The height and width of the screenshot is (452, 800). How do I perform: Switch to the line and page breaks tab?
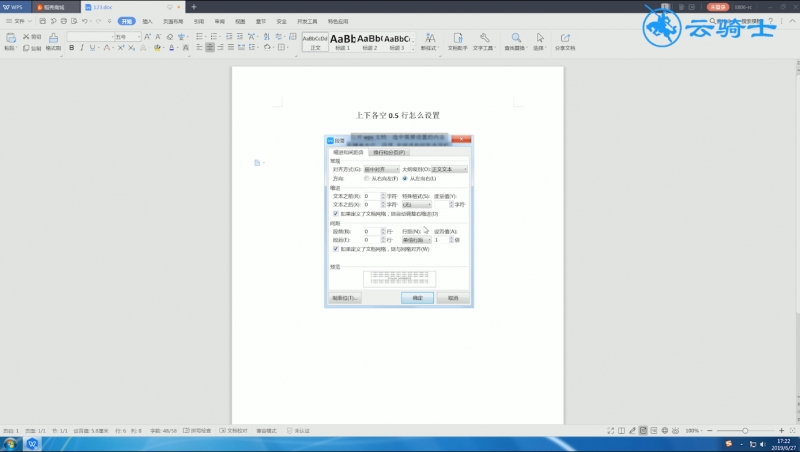389,153
